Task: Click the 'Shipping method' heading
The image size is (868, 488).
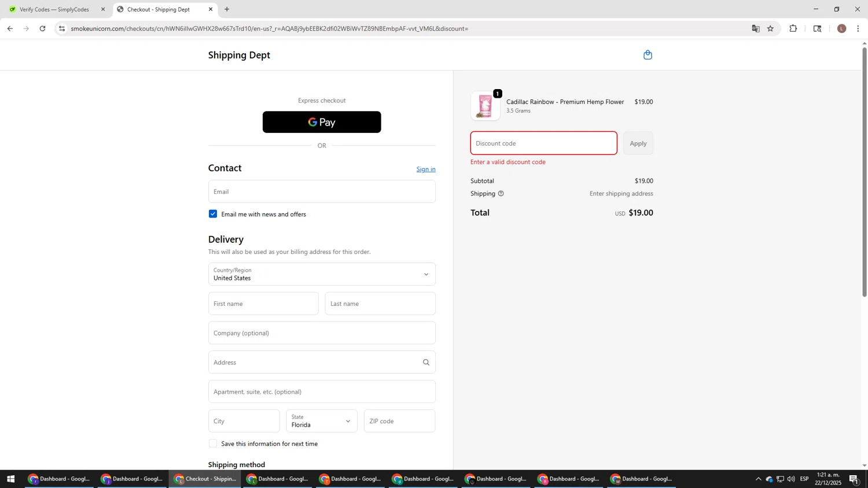Action: coord(237,465)
